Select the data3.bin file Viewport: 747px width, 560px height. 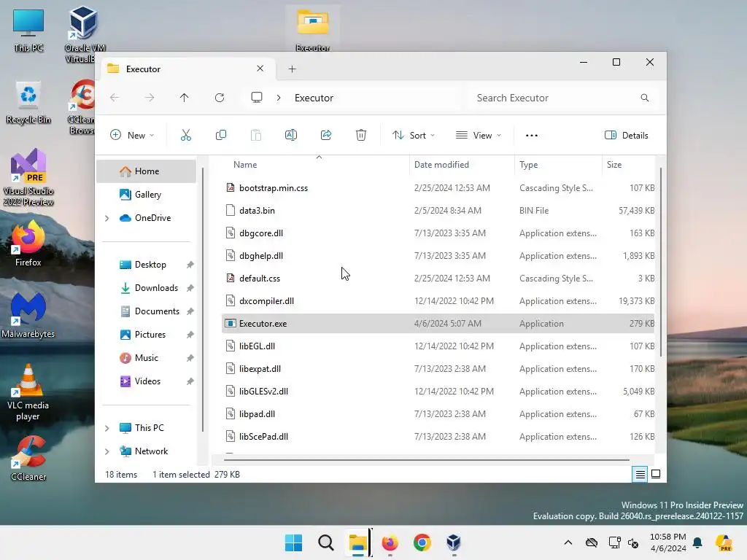[x=438, y=211]
